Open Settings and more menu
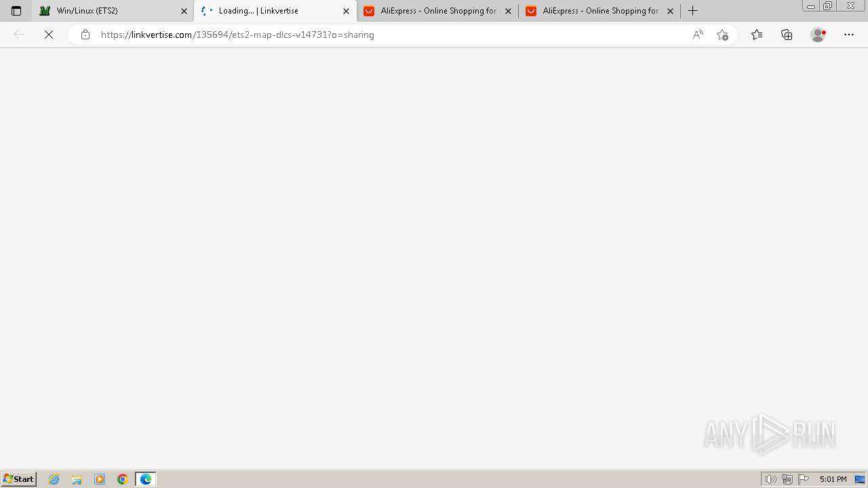Image resolution: width=868 pixels, height=488 pixels. pyautogui.click(x=849, y=35)
